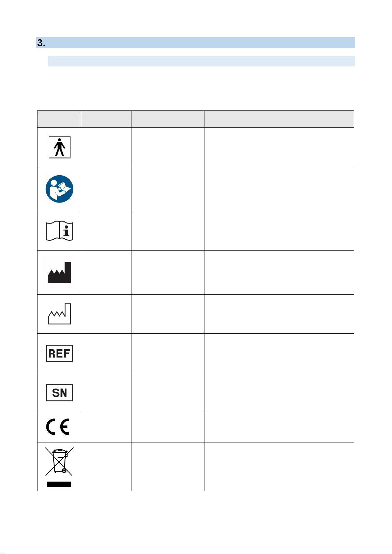Select the boxed REF catalogue number symbol
This screenshot has width=392, height=554.
tap(60, 353)
